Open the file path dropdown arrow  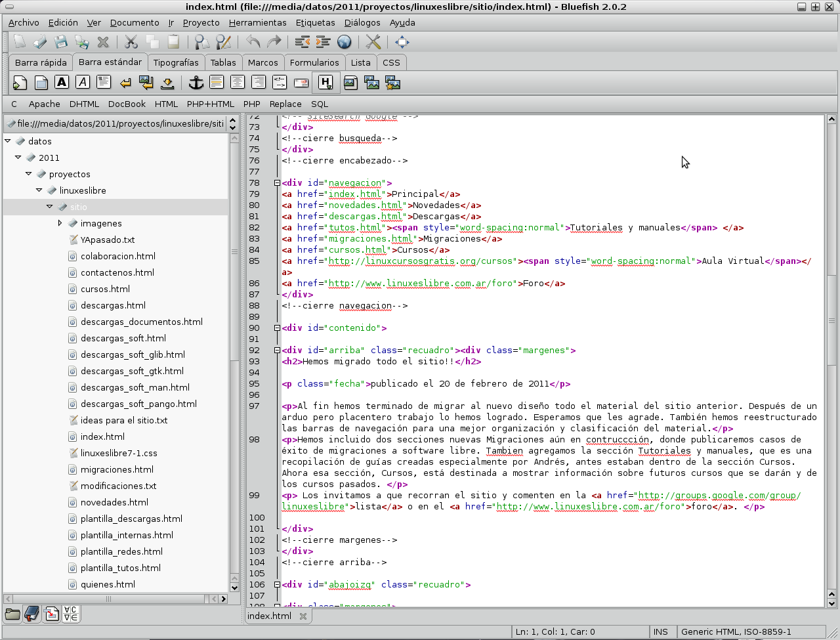[x=234, y=123]
